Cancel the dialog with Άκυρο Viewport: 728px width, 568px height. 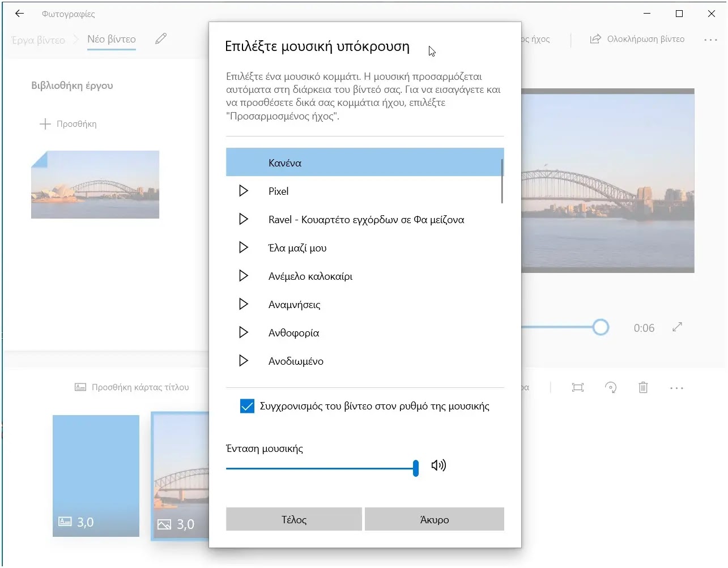(x=435, y=519)
